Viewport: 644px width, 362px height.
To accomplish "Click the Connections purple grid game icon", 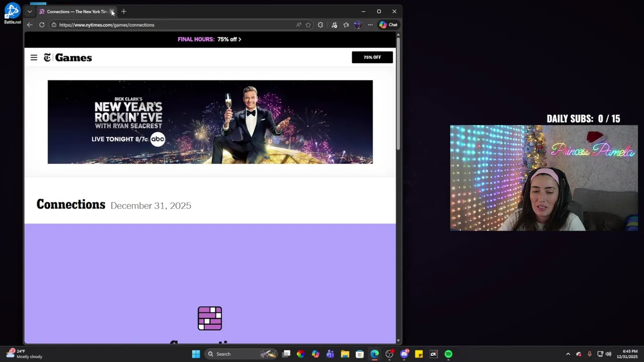I will tap(210, 318).
